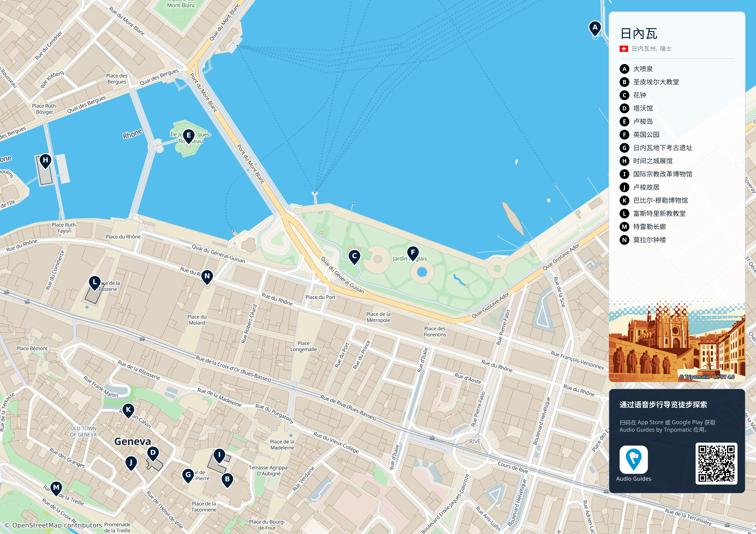Click the Rue François-Versonnex street label
This screenshot has height=534, width=756.
(577, 360)
